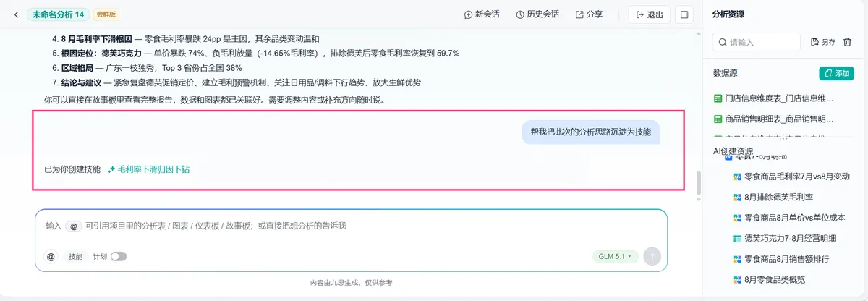Viewport: 868px width, 301px height.
Task: Open 零食商品8月单价vs单位成本
Action: coord(796,218)
